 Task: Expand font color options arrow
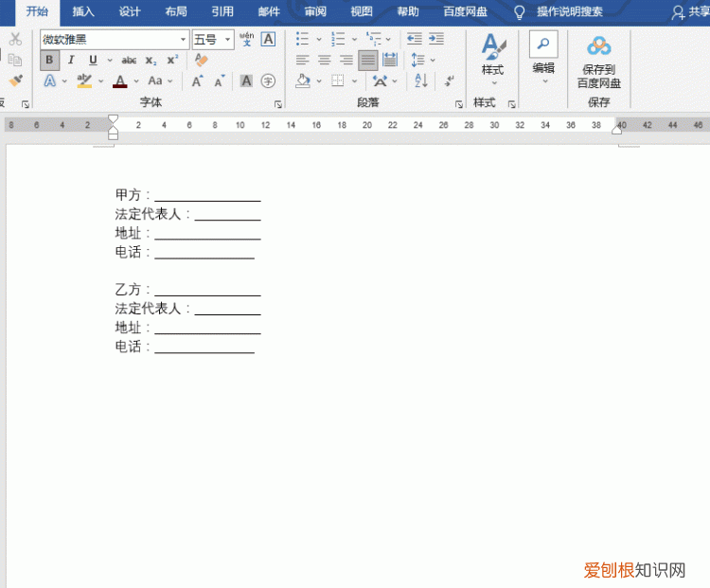136,81
